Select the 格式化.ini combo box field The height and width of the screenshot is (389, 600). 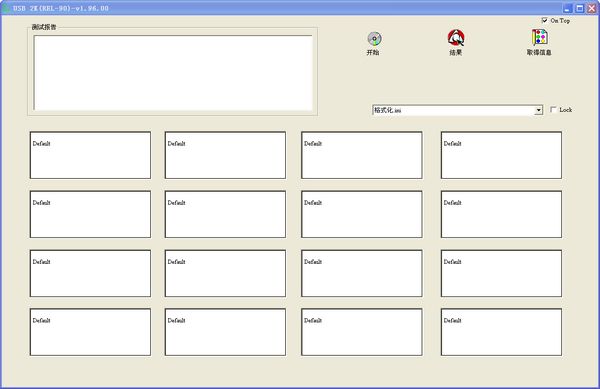pyautogui.click(x=457, y=110)
